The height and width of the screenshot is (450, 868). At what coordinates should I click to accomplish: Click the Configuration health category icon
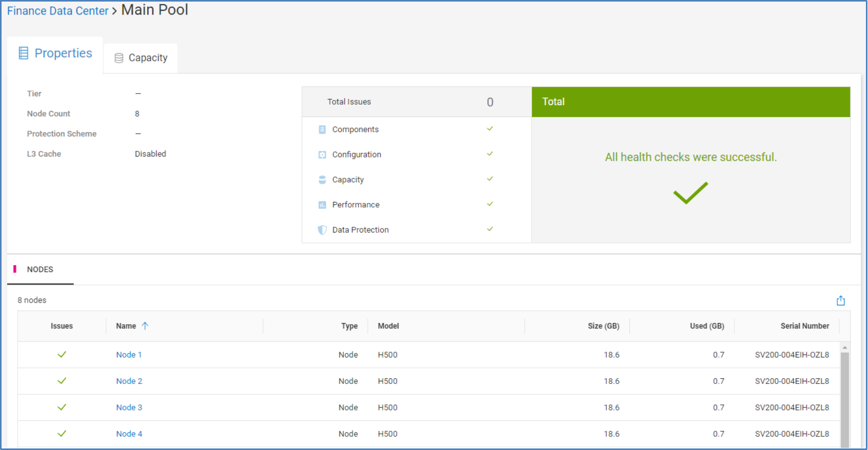322,155
